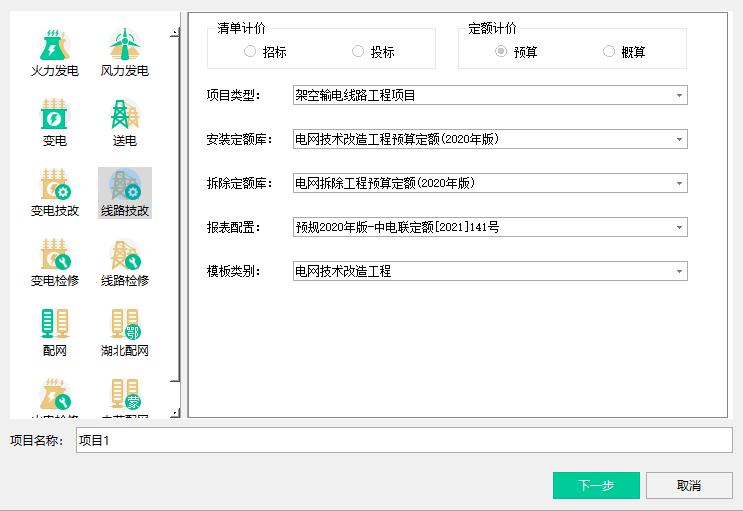Open the 拆除定额库 dropdown list

[x=490, y=183]
